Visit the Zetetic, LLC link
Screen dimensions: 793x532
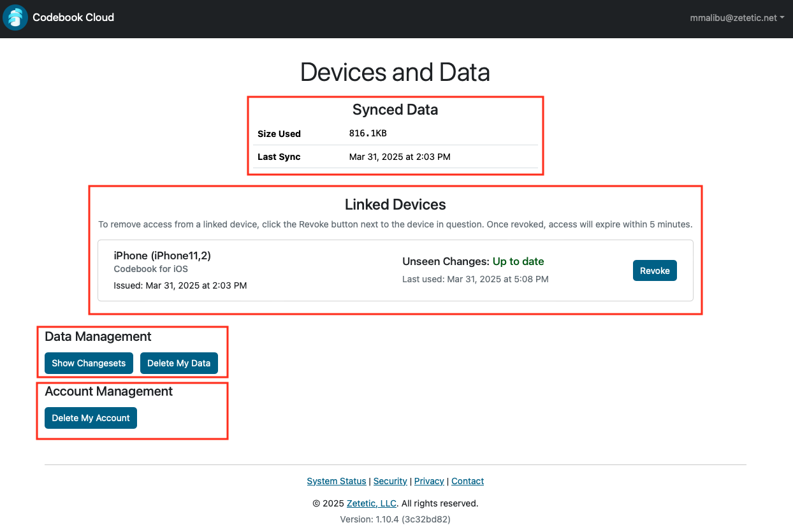click(372, 503)
